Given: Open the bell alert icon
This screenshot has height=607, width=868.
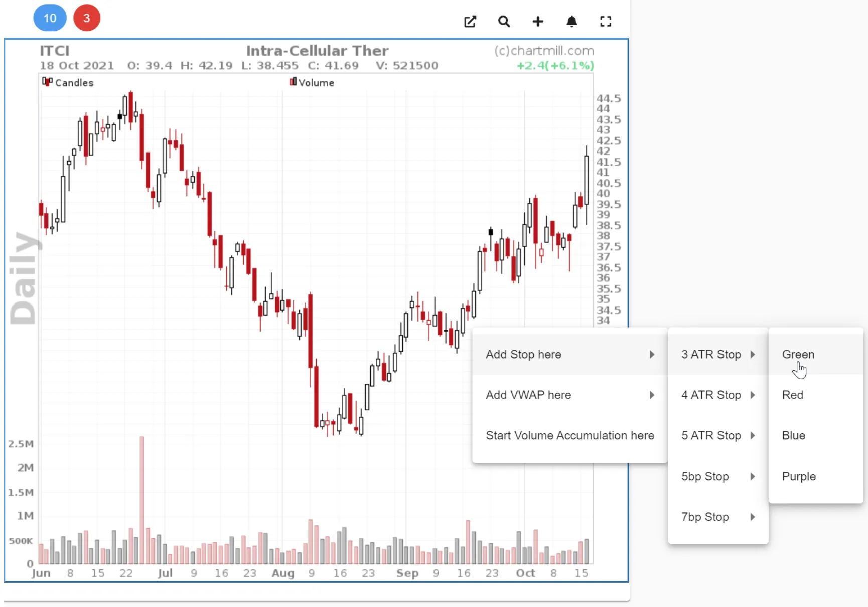Looking at the screenshot, I should click(x=571, y=22).
